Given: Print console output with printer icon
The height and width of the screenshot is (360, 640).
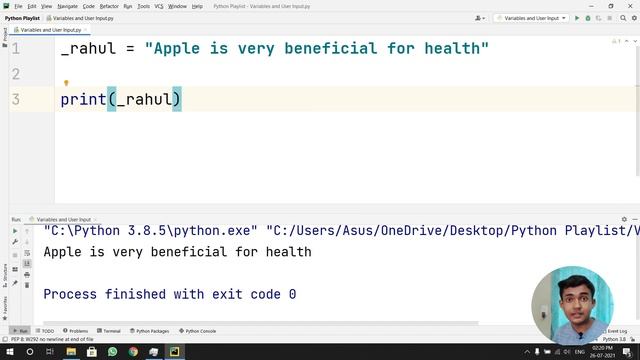Looking at the screenshot, I should pos(27,275).
